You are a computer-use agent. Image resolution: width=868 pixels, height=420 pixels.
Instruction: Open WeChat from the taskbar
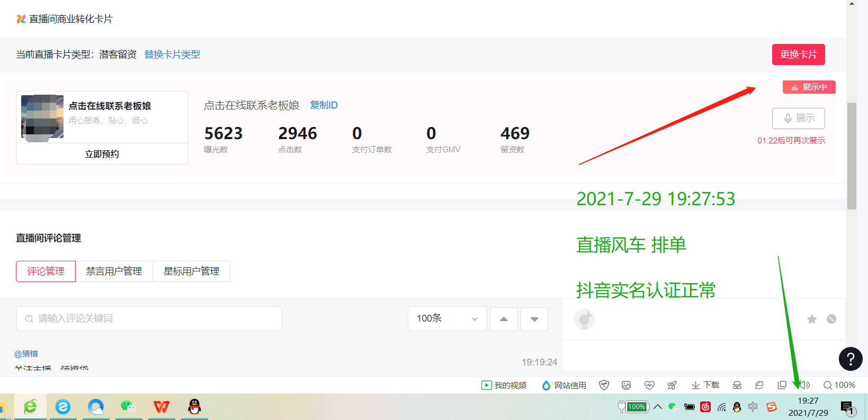[128, 407]
